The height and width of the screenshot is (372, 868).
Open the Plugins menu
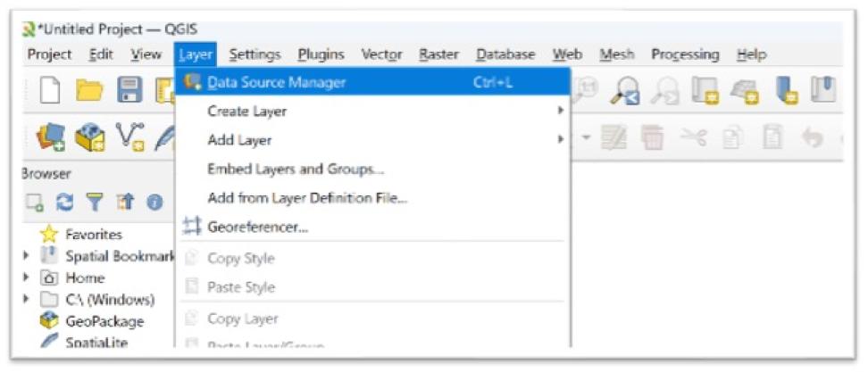tap(321, 54)
